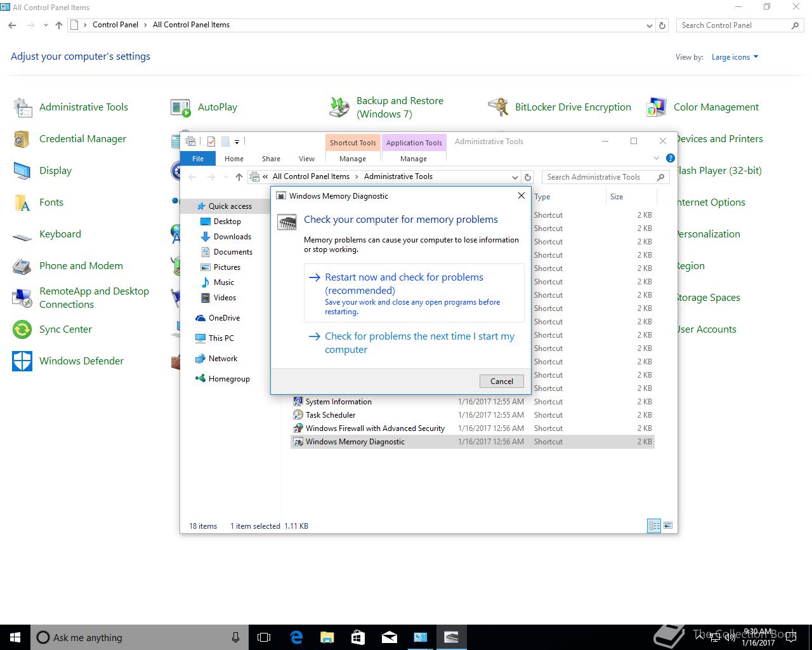Open the Keyboard icon
Screen dimensions: 812x650
tap(22, 236)
